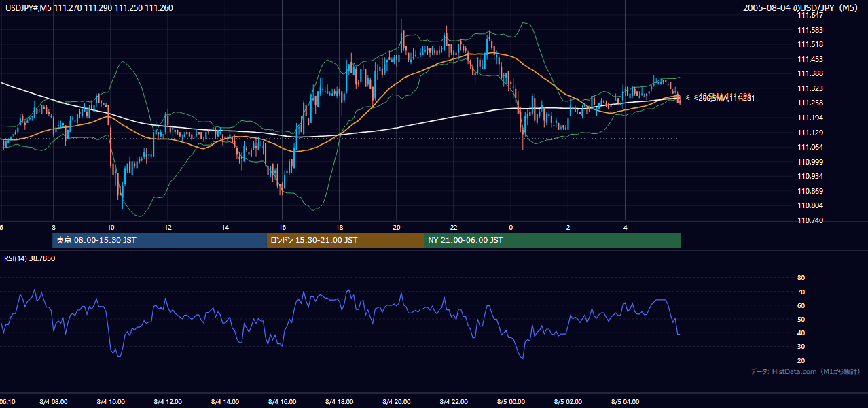868x408 pixels.
Task: Click hour label 12 under the price chart
Action: [167, 228]
